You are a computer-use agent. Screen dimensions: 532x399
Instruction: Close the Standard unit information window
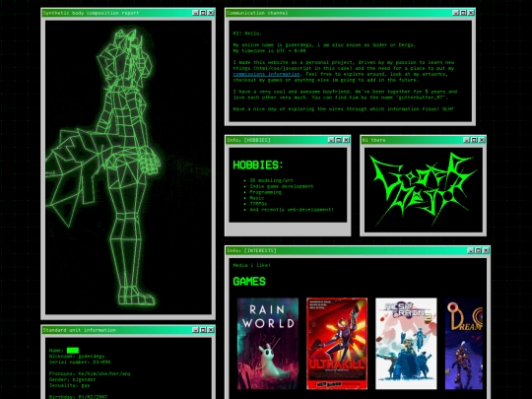click(211, 330)
